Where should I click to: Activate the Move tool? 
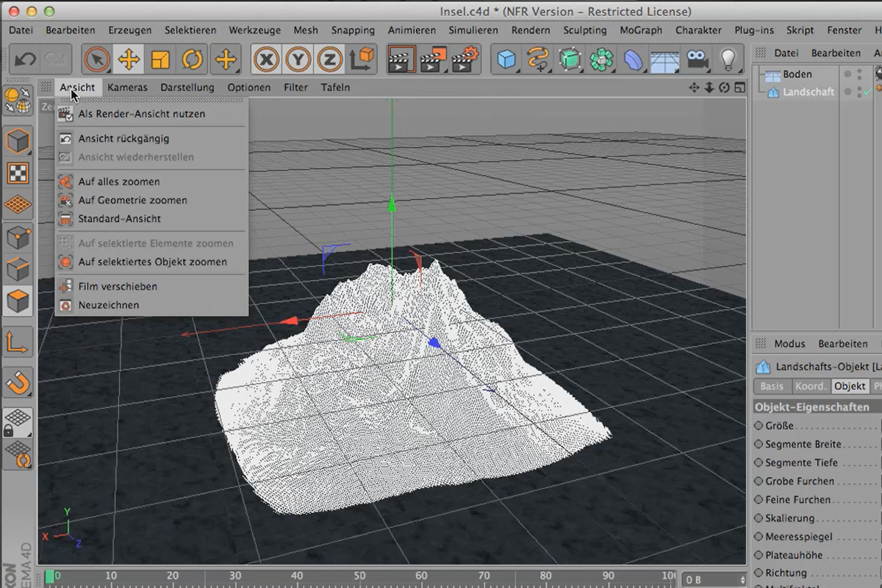129,60
